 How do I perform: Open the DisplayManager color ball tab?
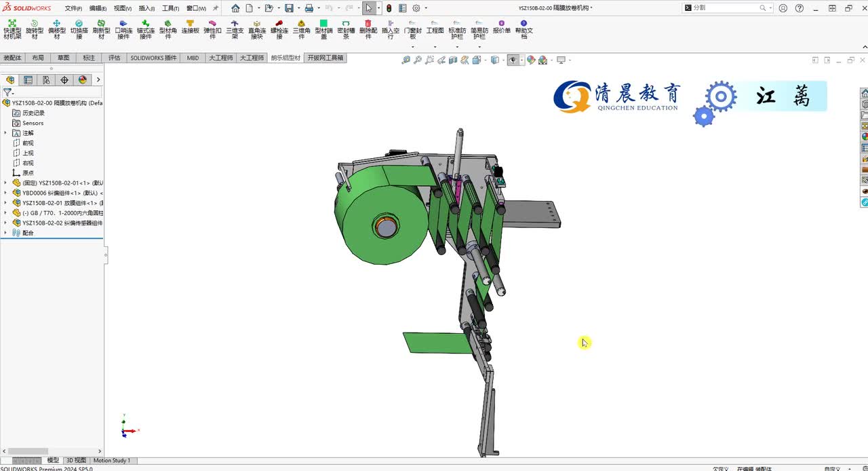[83, 79]
